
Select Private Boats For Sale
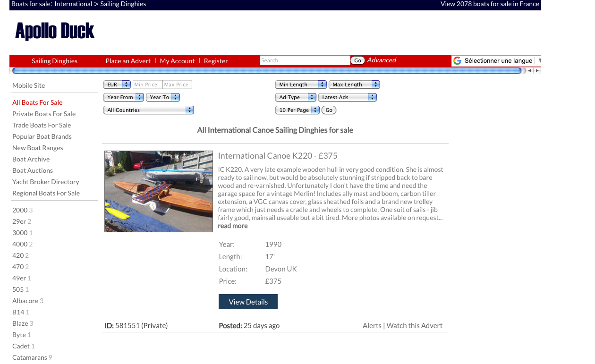click(44, 114)
